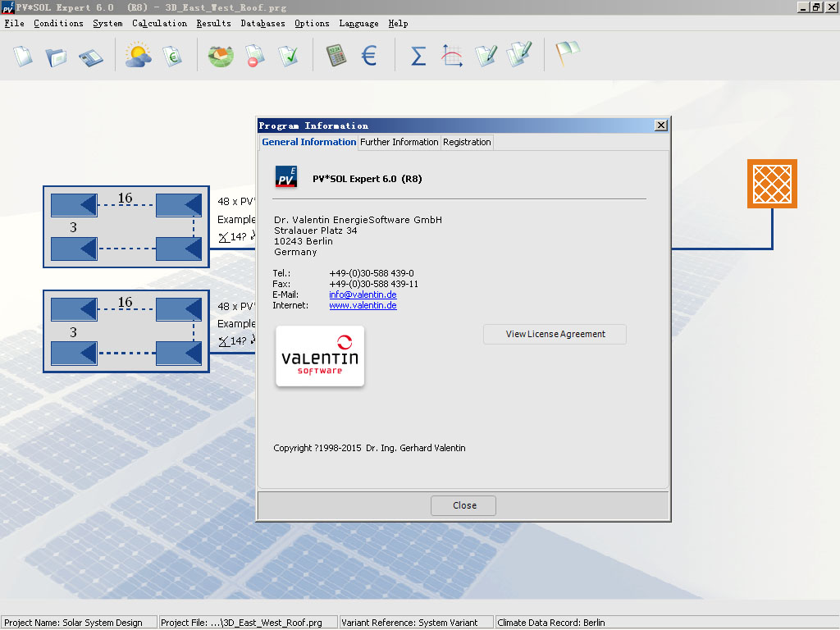Click the 'Stralauer Platz 34' address line
The height and width of the screenshot is (630, 840).
(316, 231)
